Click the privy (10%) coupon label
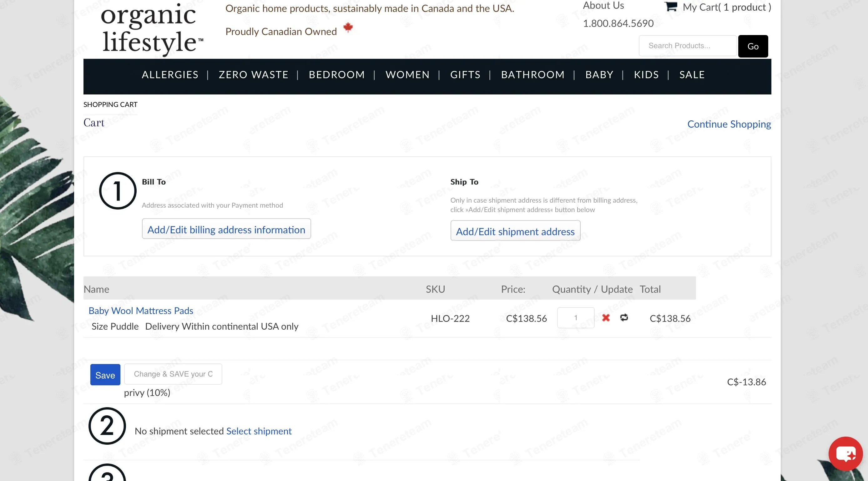Viewport: 868px width, 481px height. pos(147,393)
